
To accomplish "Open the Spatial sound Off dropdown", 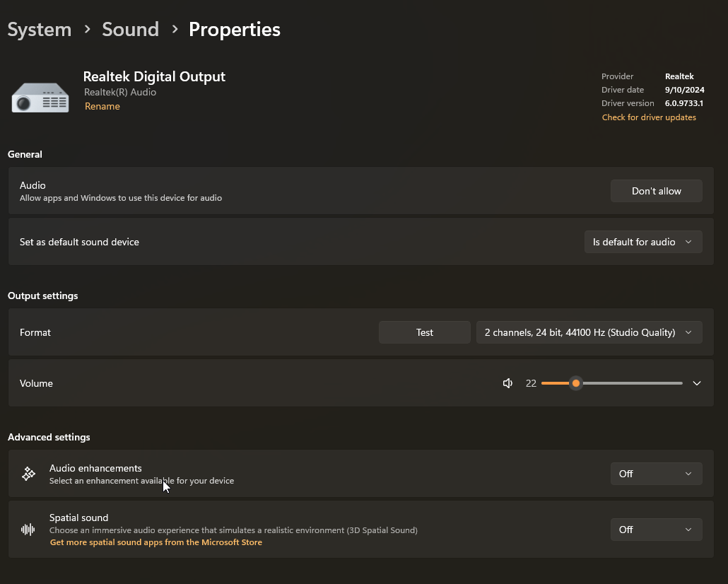I will point(656,530).
